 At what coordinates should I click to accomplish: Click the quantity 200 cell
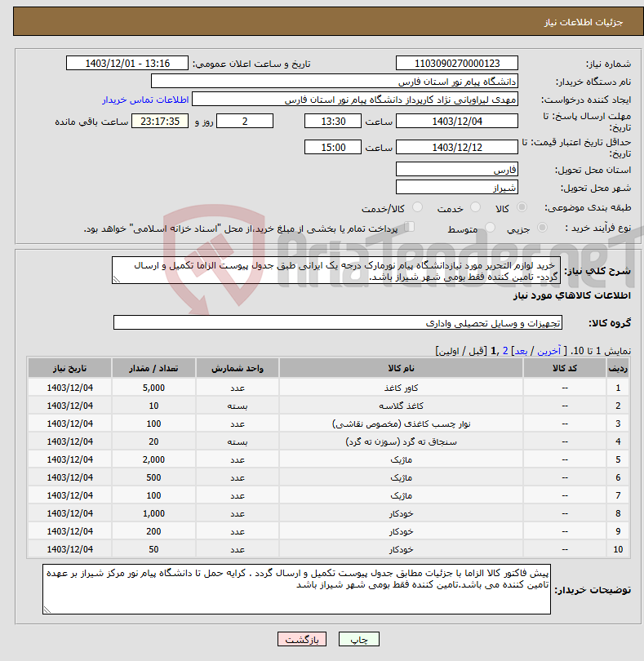[153, 531]
